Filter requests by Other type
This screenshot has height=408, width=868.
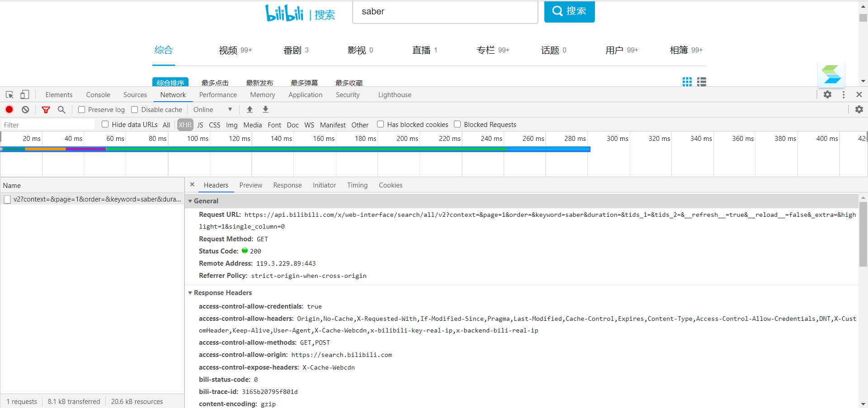(360, 125)
